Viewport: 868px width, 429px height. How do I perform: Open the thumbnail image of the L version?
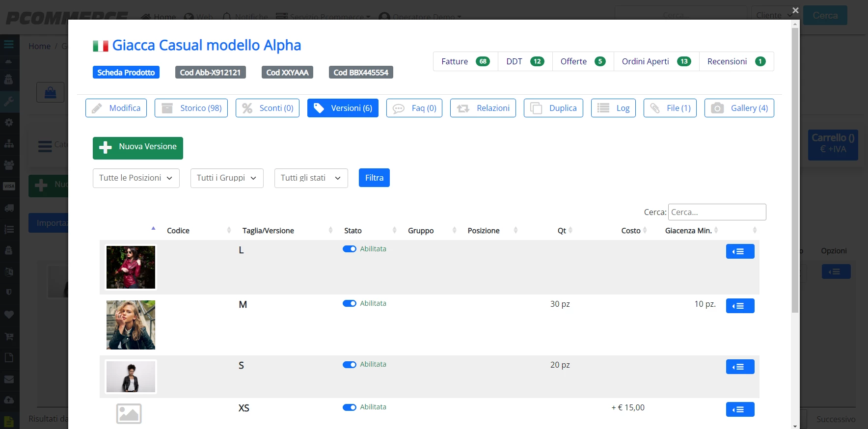131,267
